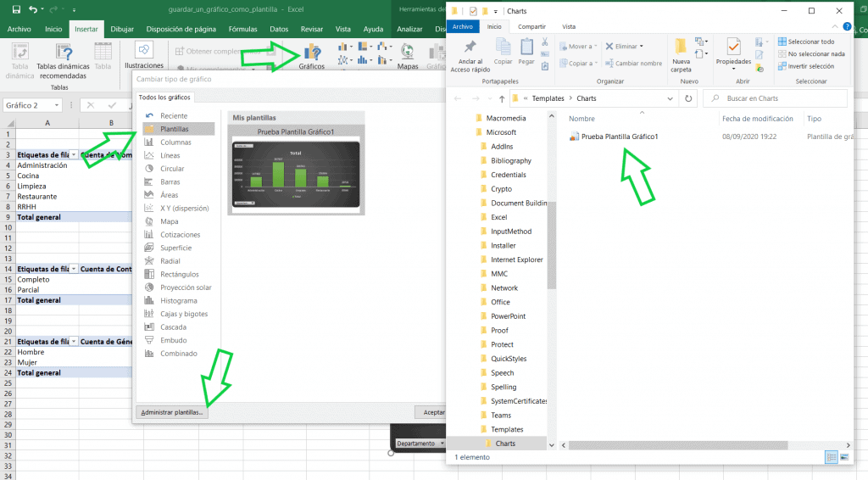This screenshot has height=480, width=868.
Task: Click No seleccionar nada in Explorer
Action: coord(811,53)
